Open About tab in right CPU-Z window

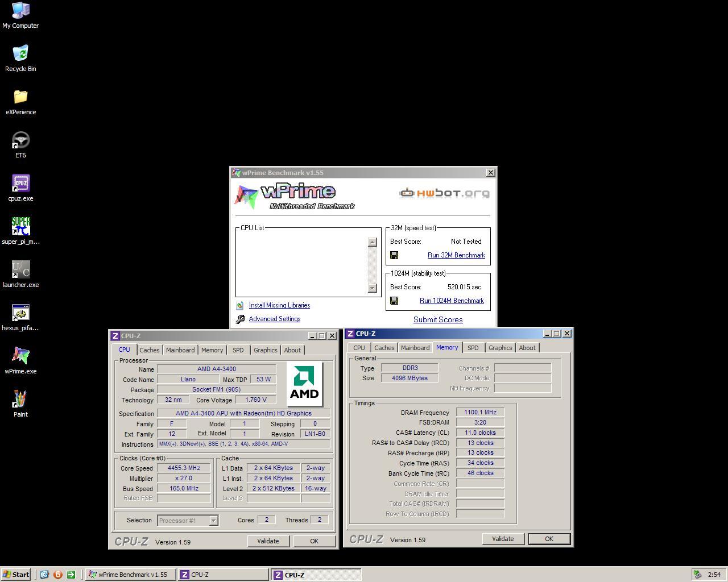(x=527, y=348)
